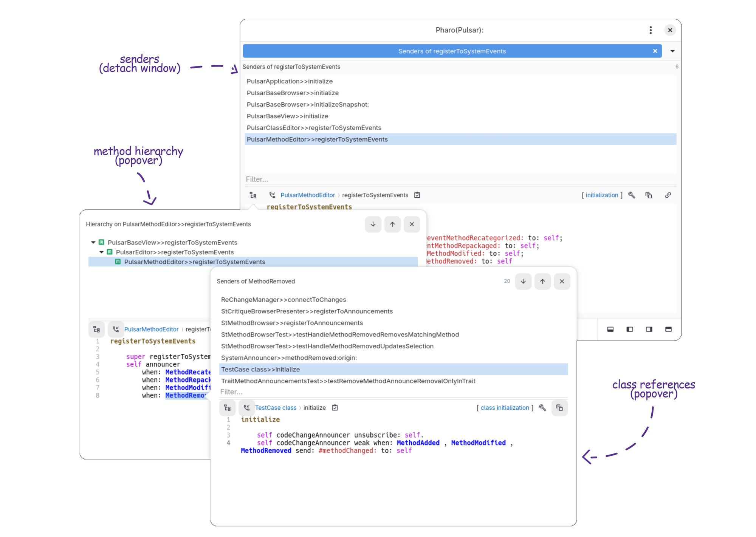Viewport: 756px width, 537px height.
Task: Select TestCase class>>initialize row
Action: tap(393, 369)
